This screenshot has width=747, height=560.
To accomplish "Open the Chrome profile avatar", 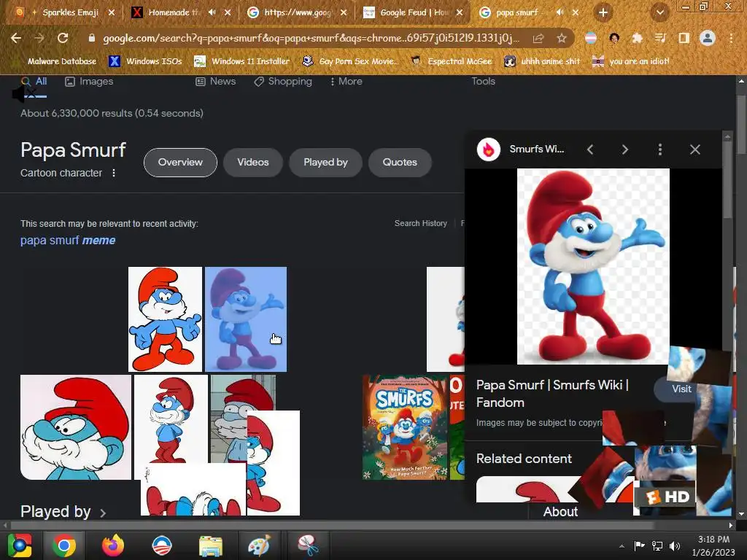I will point(708,38).
